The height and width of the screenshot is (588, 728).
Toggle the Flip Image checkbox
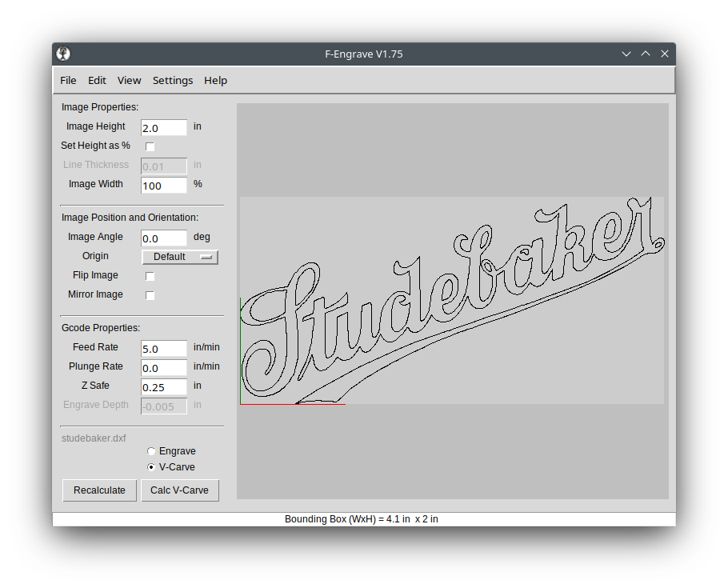click(150, 276)
